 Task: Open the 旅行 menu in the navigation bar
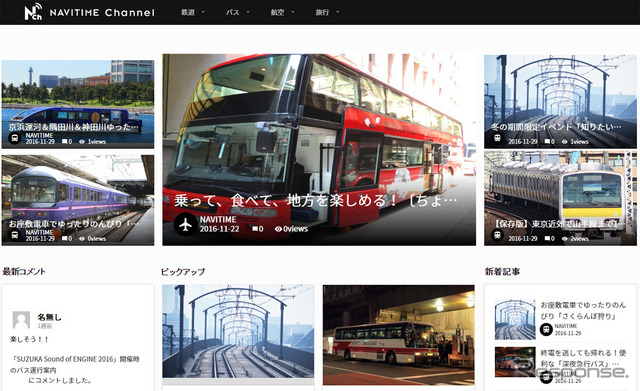(x=327, y=12)
